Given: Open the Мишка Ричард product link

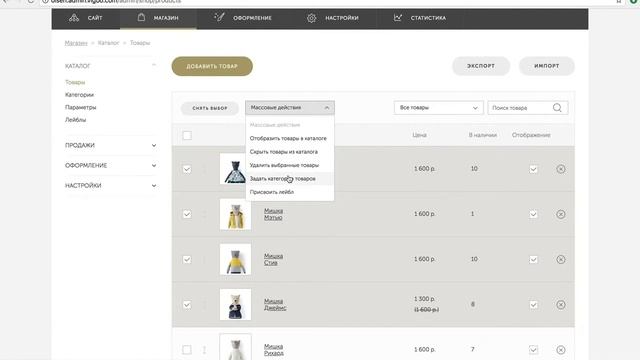Looking at the screenshot, I should coord(274,350).
